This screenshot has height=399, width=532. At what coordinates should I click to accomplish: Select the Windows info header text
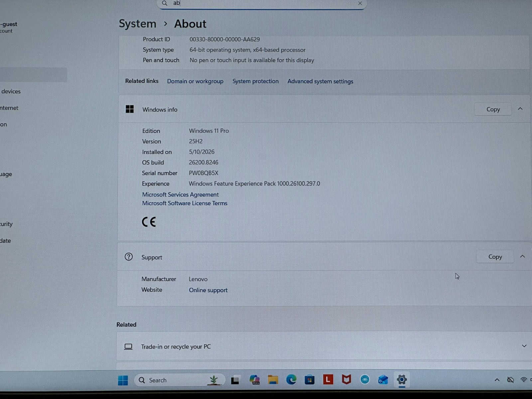160,110
